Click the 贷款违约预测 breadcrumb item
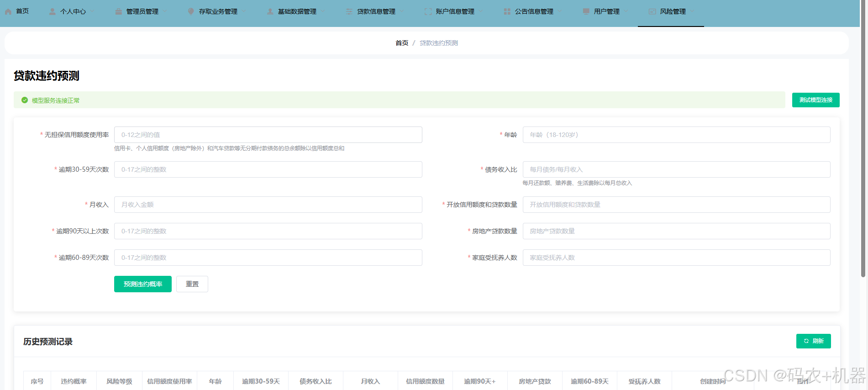This screenshot has width=868, height=390. click(x=439, y=43)
